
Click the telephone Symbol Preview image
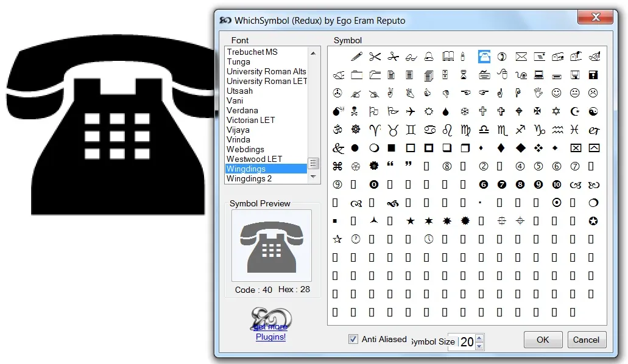272,245
